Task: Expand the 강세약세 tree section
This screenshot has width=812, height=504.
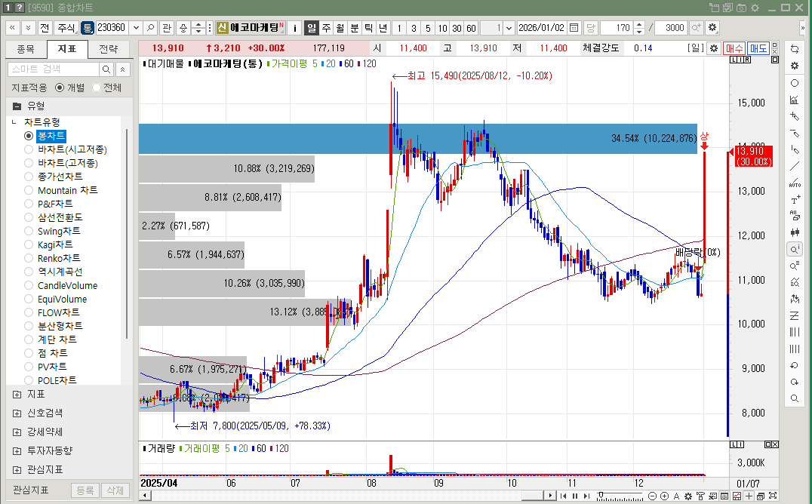Action: pyautogui.click(x=17, y=432)
